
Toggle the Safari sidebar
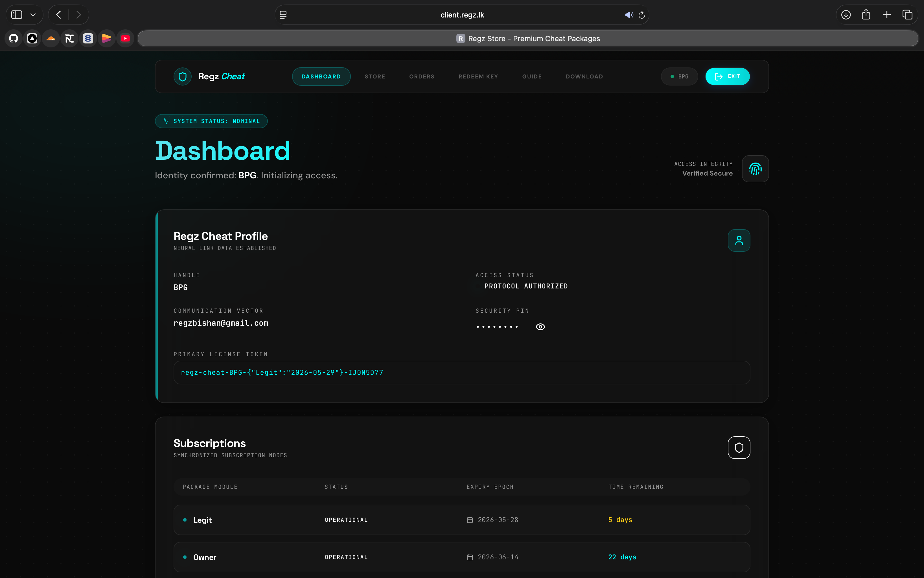coord(17,15)
